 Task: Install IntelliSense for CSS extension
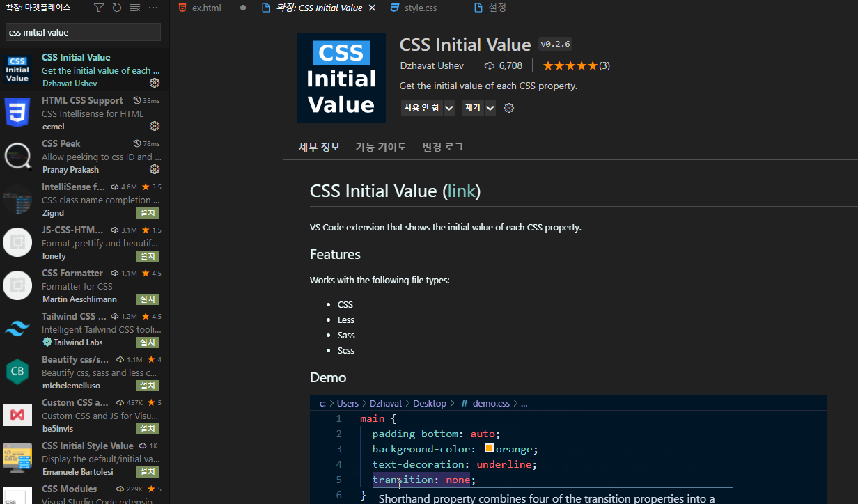148,213
